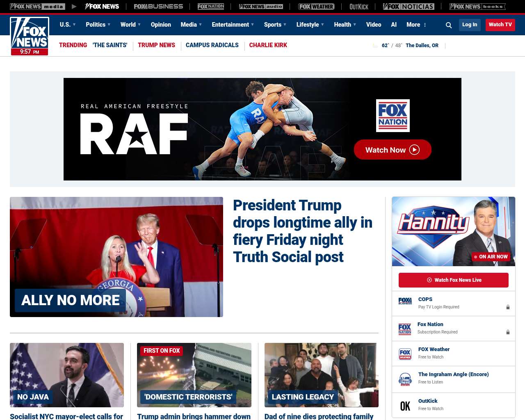Click the Fox Weather icon in sidebar list
This screenshot has width=525, height=420.
click(405, 354)
